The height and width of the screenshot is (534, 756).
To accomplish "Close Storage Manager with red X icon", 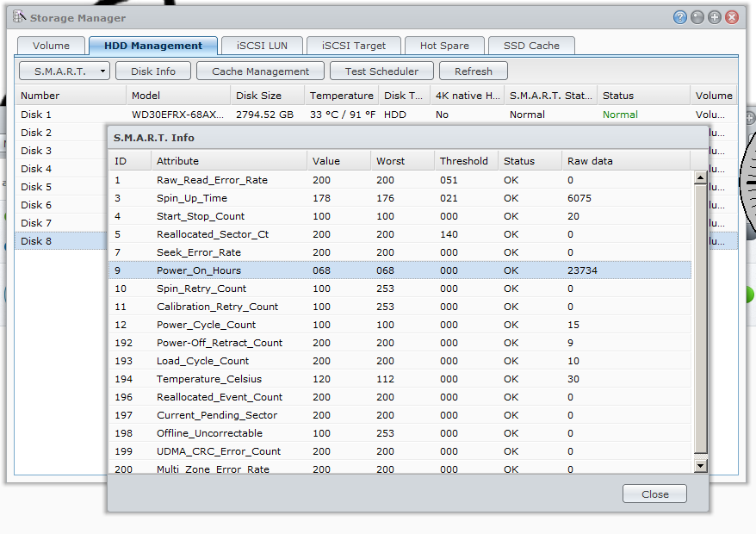I will [x=732, y=17].
